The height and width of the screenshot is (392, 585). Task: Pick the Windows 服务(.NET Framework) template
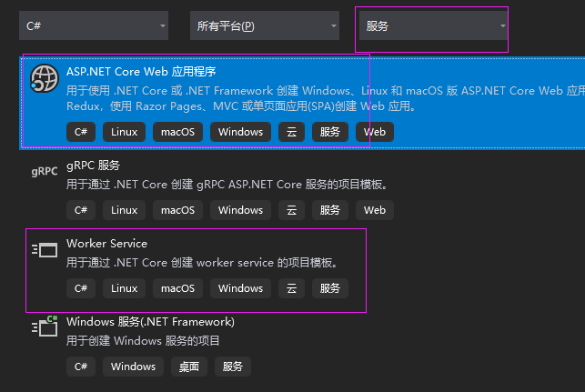click(150, 322)
